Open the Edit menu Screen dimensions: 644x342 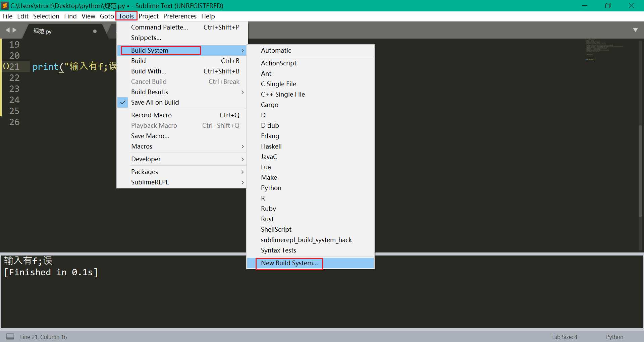click(x=23, y=16)
